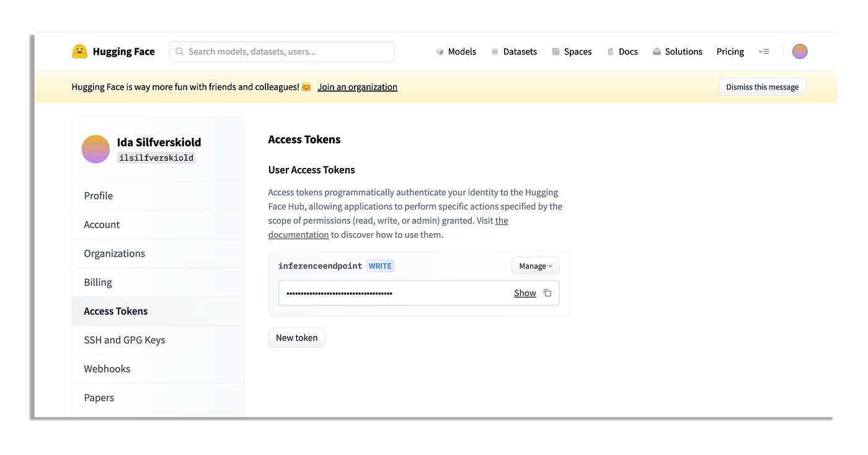This screenshot has height=455, width=868.
Task: Open the Webhooks settings section
Action: pos(107,368)
